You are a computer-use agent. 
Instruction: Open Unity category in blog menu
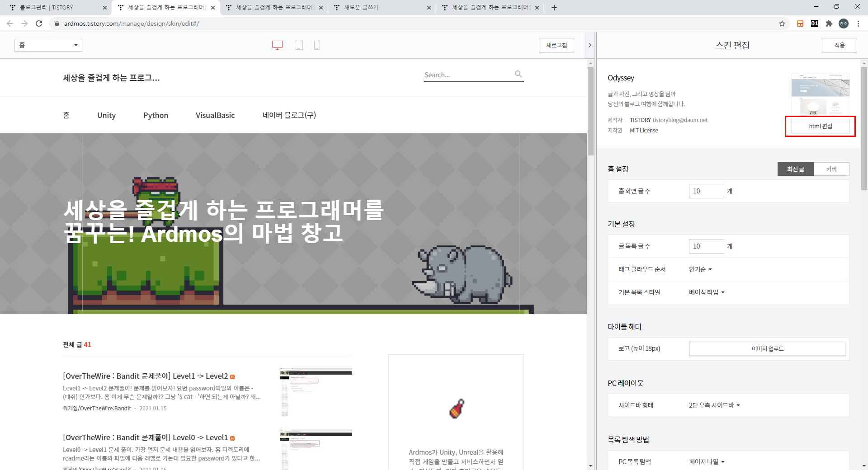(x=106, y=115)
